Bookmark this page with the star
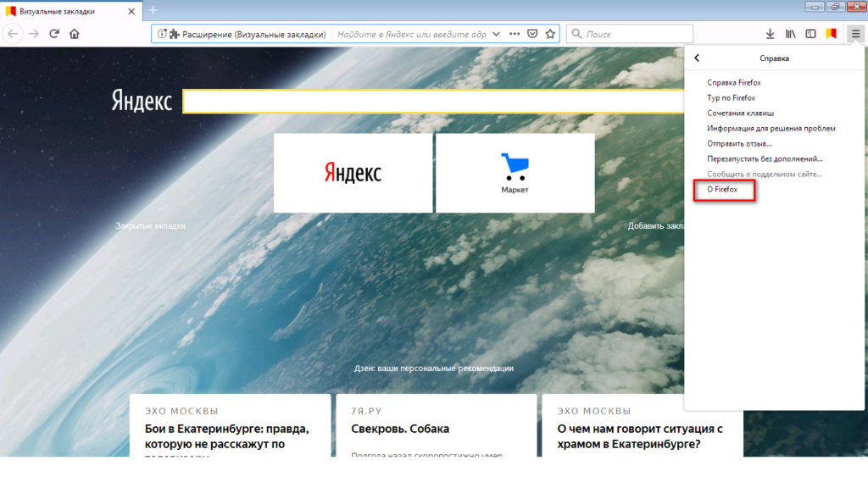This screenshot has width=868, height=488. [x=550, y=34]
